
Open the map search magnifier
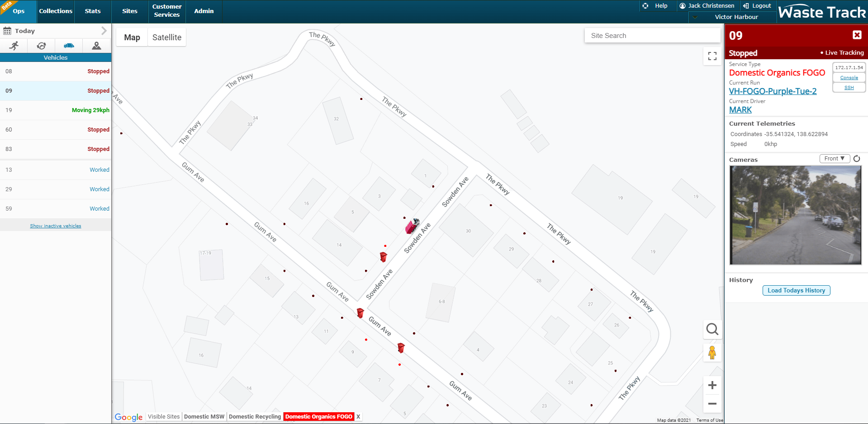click(x=712, y=330)
